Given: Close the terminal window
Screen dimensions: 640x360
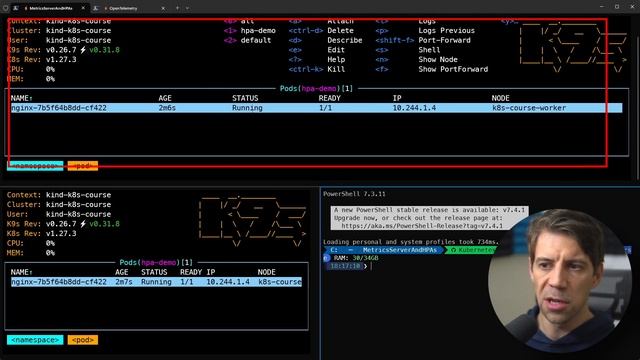Looking at the screenshot, I should coord(632,7).
